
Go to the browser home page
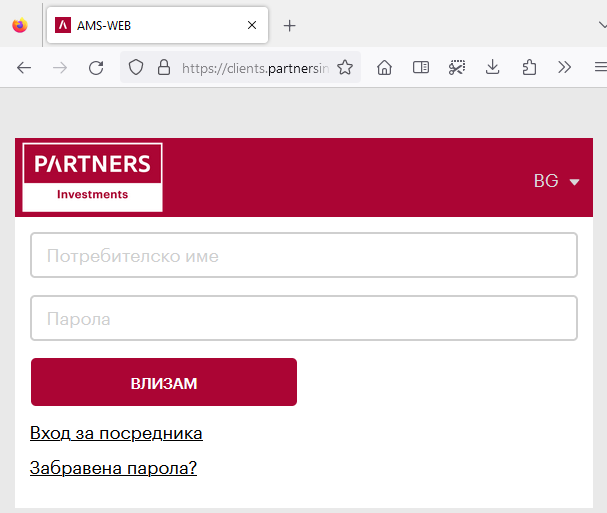[384, 68]
